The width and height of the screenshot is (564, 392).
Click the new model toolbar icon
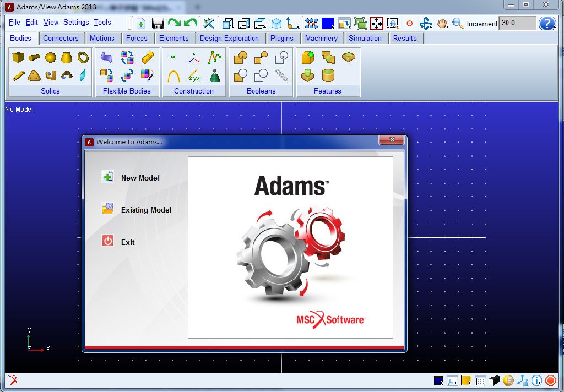point(141,24)
